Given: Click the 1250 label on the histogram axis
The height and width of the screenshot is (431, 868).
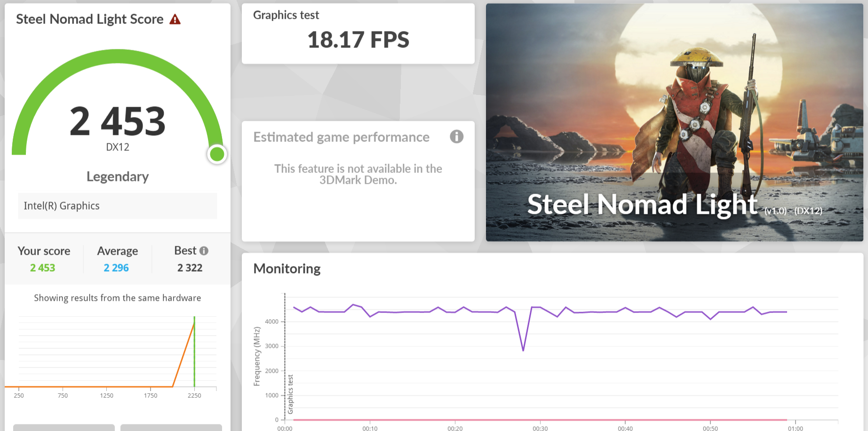Looking at the screenshot, I should click(107, 396).
